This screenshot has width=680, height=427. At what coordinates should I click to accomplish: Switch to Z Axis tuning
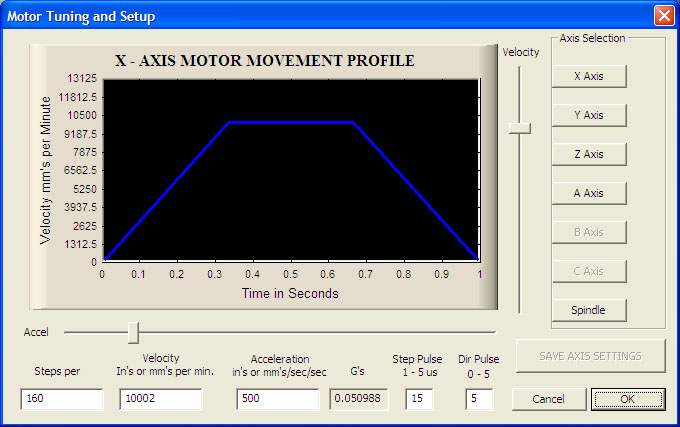point(589,154)
